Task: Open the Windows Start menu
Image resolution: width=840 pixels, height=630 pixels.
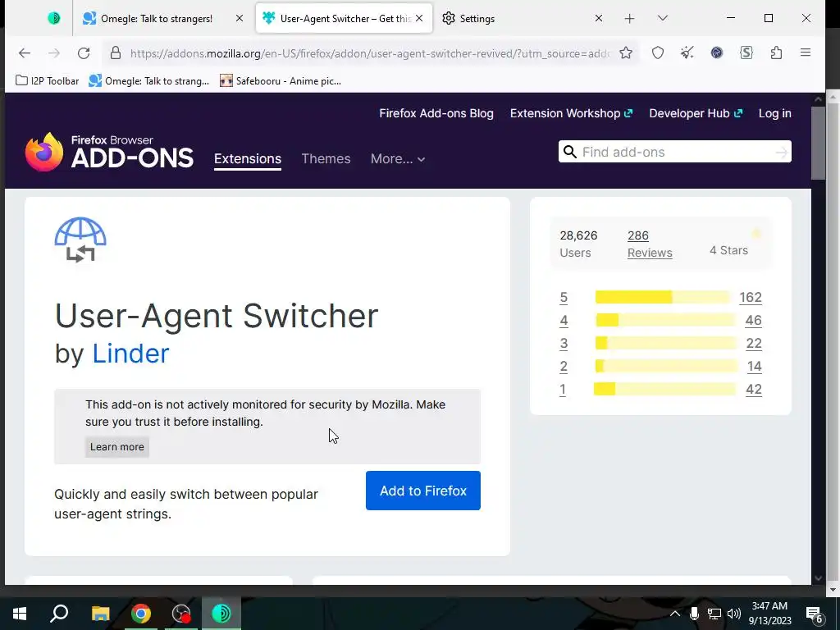Action: pos(20,614)
